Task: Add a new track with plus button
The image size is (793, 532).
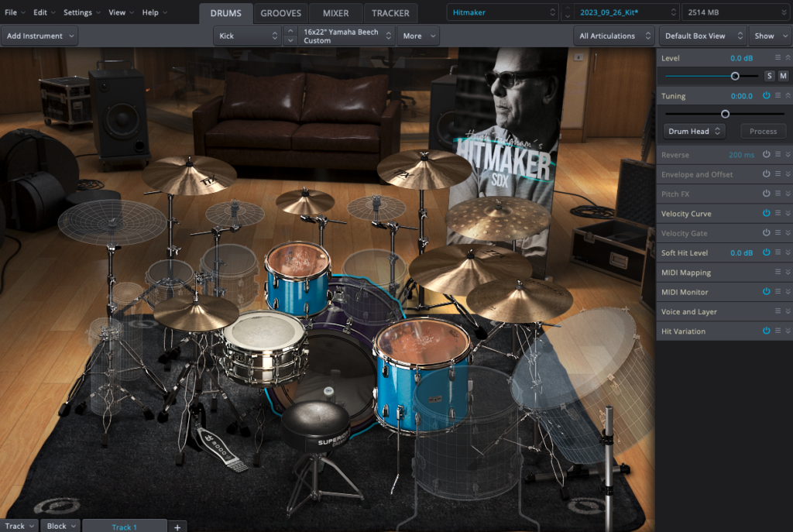Action: pyautogui.click(x=177, y=527)
